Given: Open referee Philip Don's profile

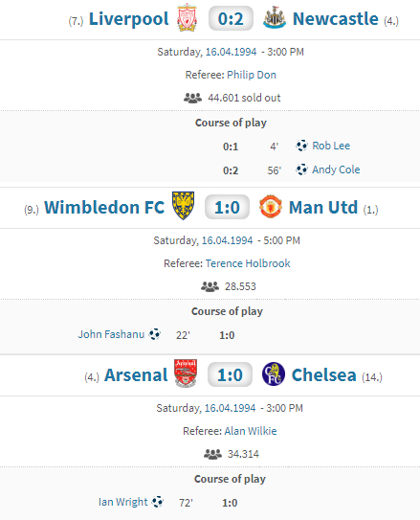Looking at the screenshot, I should (x=252, y=75).
